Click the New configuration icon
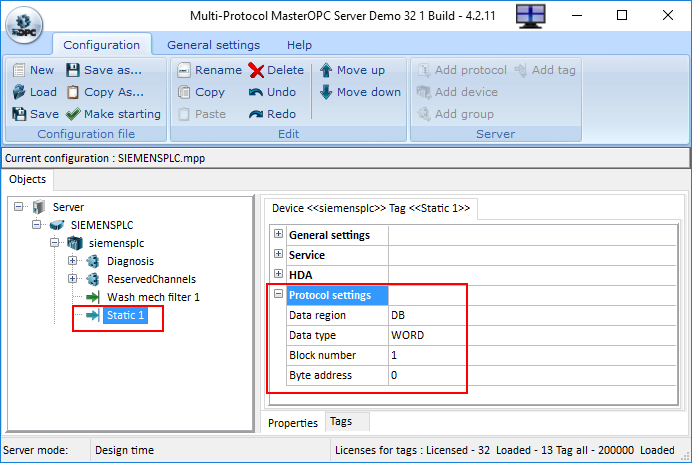 tap(19, 70)
